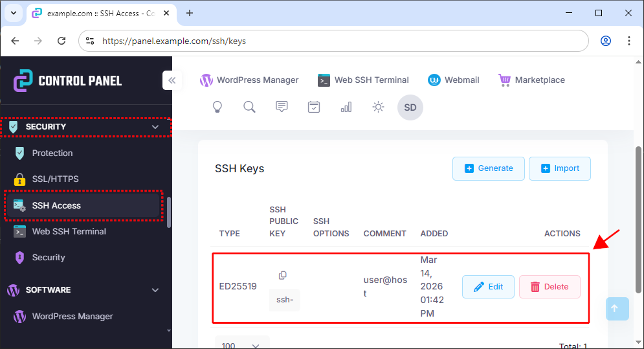The image size is (644, 349).
Task: Click the ssh- public key value
Action: coord(285,300)
